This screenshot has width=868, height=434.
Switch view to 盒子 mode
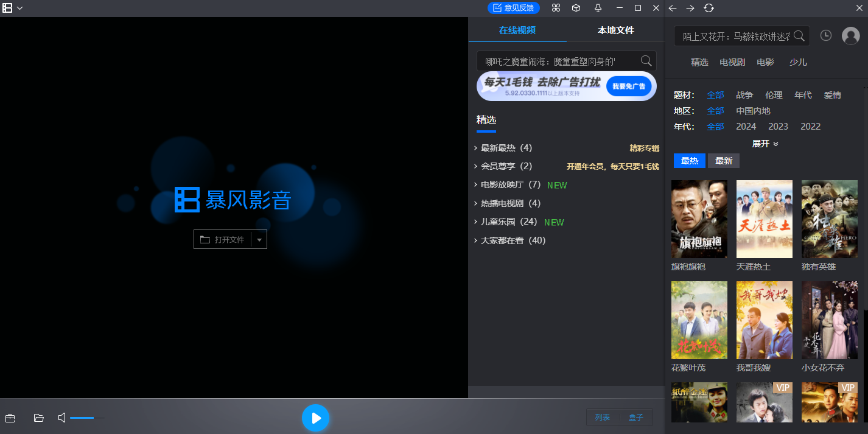[x=636, y=417]
